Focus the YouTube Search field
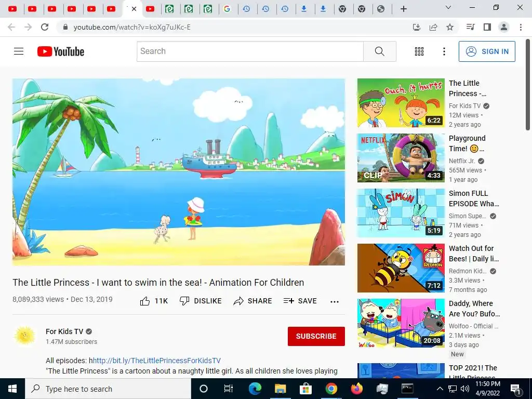The image size is (532, 399). point(250,51)
